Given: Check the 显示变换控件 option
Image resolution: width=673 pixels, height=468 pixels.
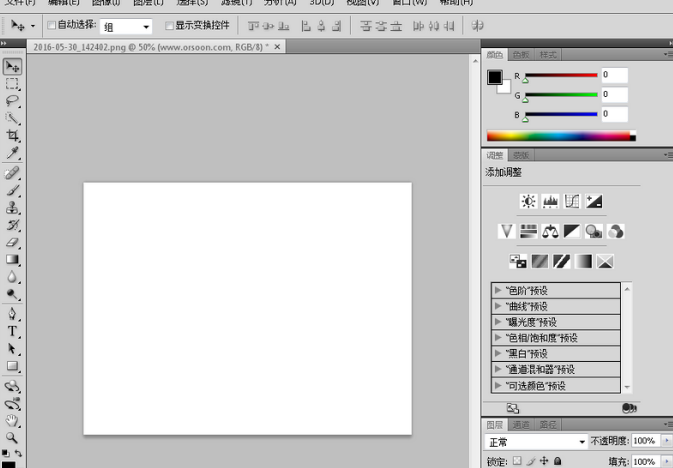Looking at the screenshot, I should (168, 25).
